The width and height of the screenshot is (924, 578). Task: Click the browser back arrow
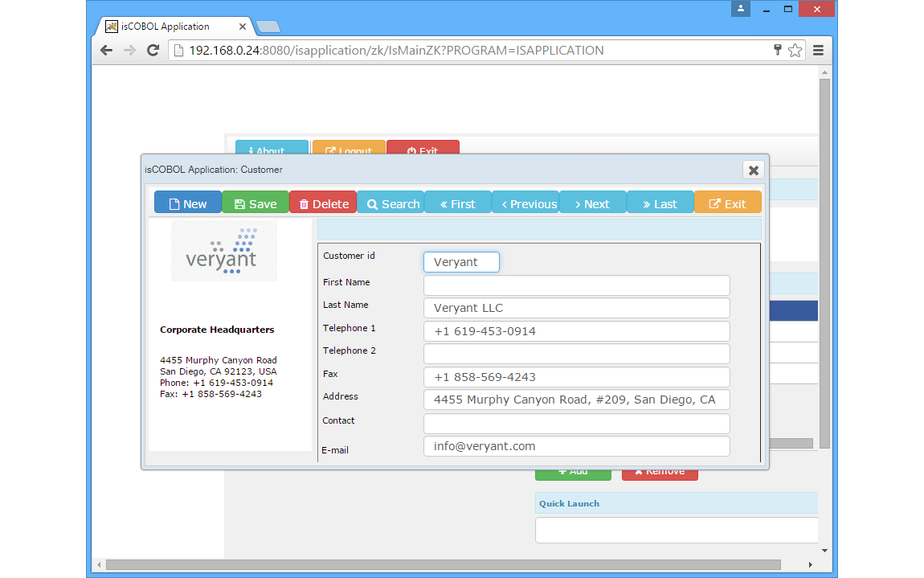pos(106,50)
